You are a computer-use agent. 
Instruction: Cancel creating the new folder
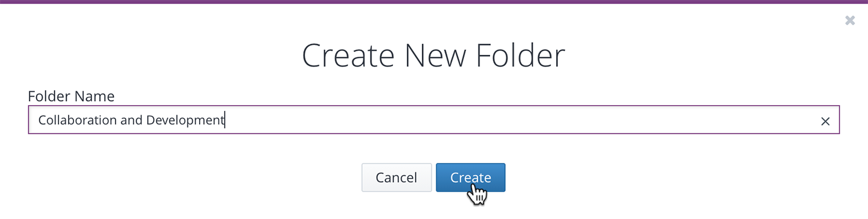(396, 177)
